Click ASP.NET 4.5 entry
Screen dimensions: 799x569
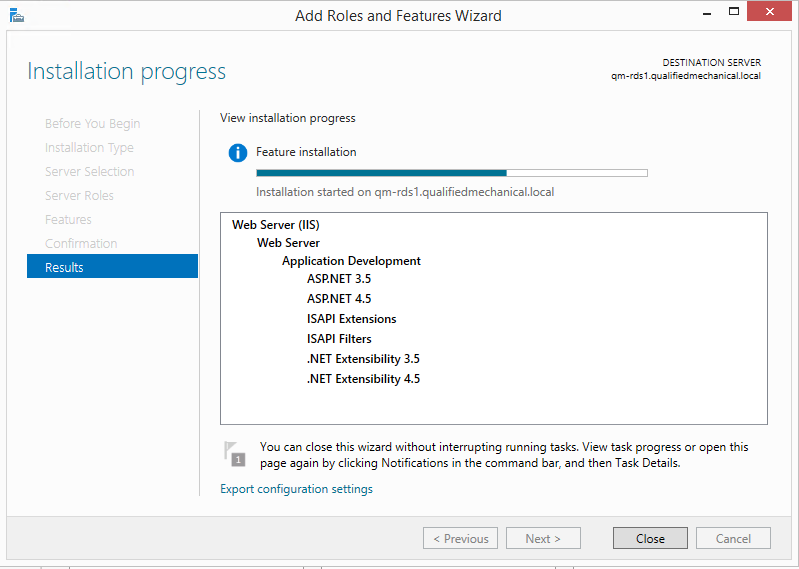[x=339, y=299]
